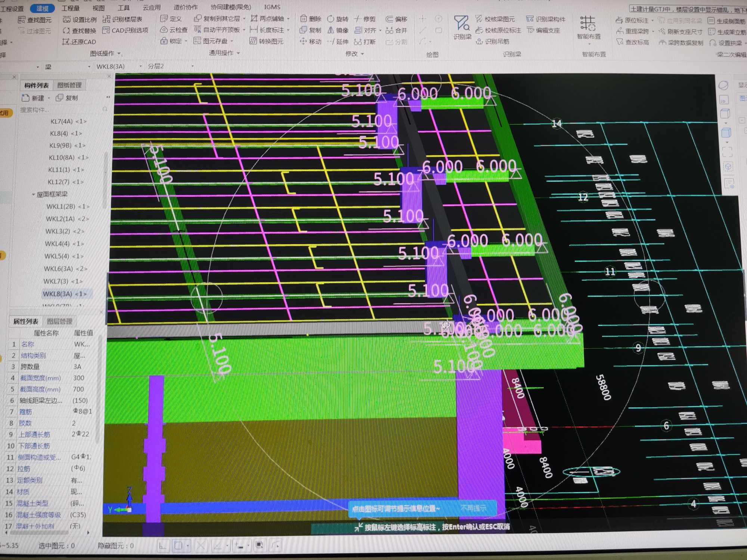Click the 删除 tool
The image size is (747, 560).
click(311, 19)
